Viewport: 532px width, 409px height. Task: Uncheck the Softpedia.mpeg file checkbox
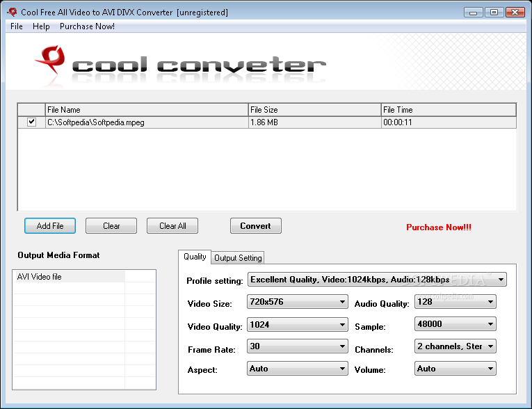[x=31, y=122]
